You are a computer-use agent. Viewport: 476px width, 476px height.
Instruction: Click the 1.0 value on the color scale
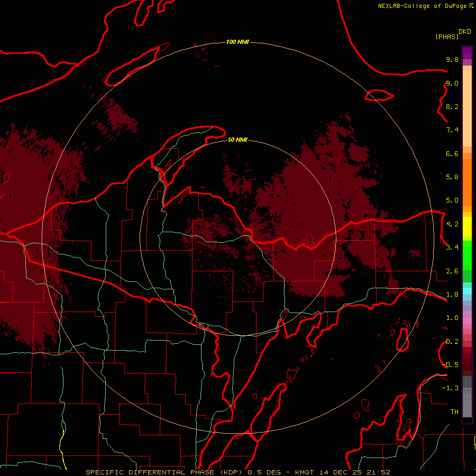[452, 318]
